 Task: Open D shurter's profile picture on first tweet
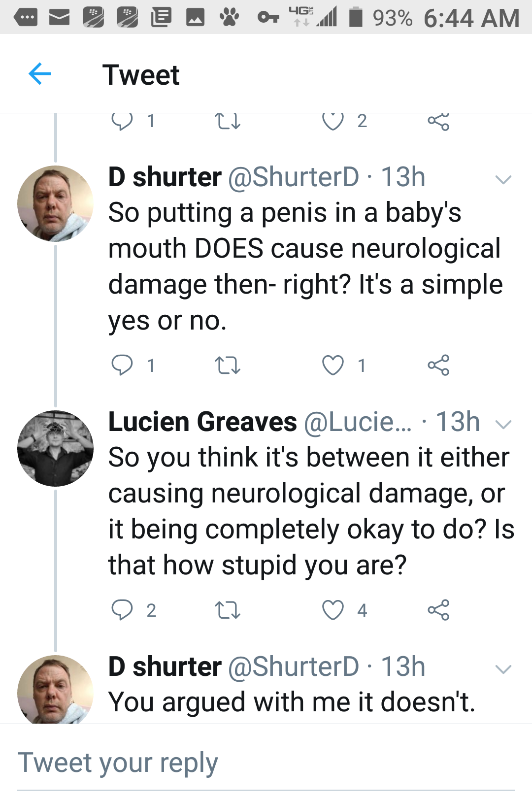55,203
